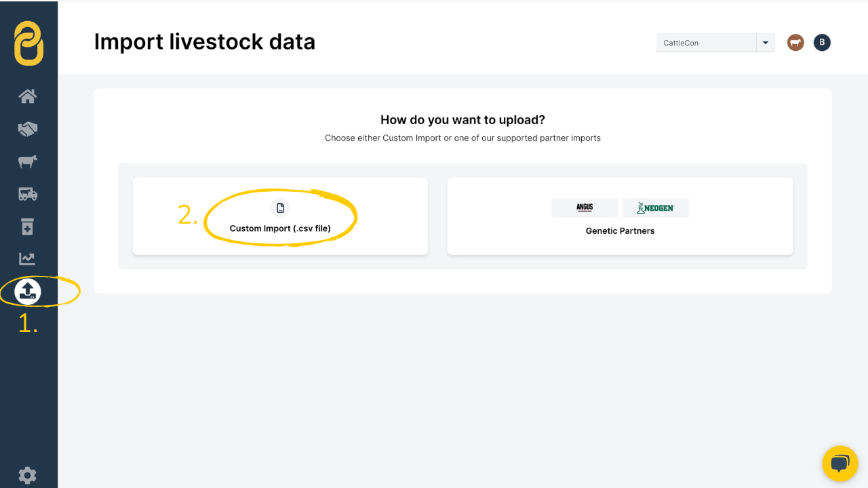Click the CattleCon farm selector field

(705, 43)
